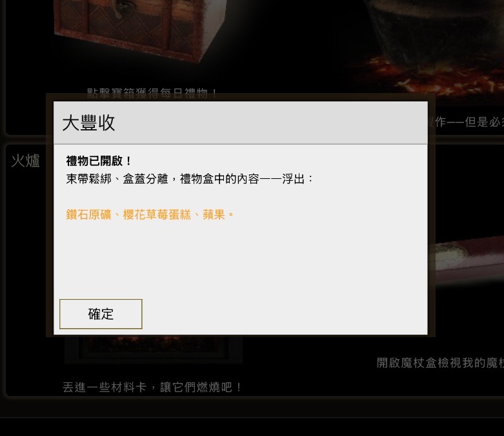Click the 火爐 section heading
This screenshot has height=436, width=504.
(x=26, y=160)
